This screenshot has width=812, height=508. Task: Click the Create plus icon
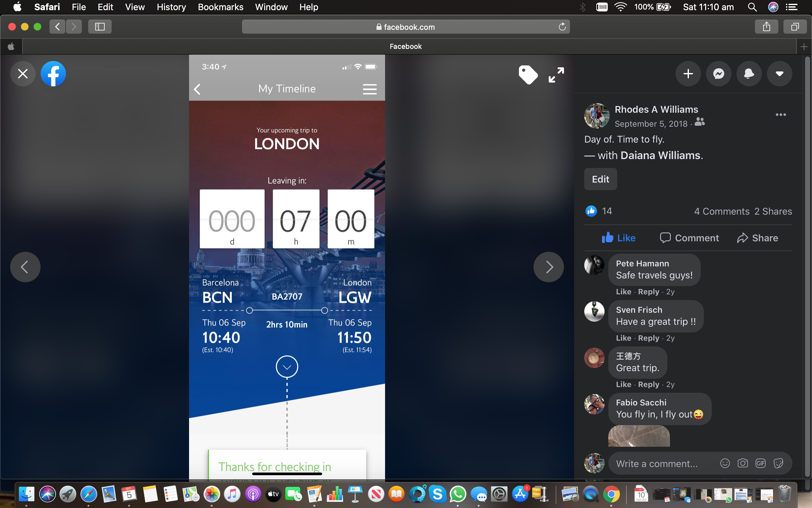pos(688,74)
